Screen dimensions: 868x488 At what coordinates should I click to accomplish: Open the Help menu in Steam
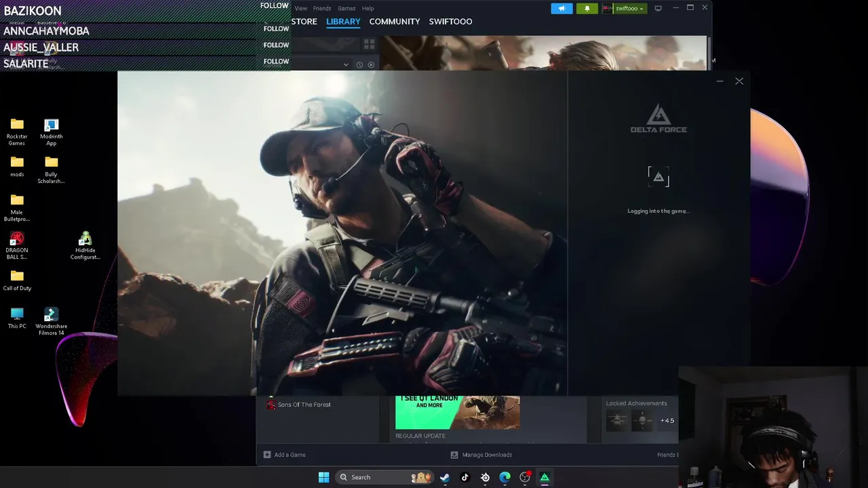[368, 8]
